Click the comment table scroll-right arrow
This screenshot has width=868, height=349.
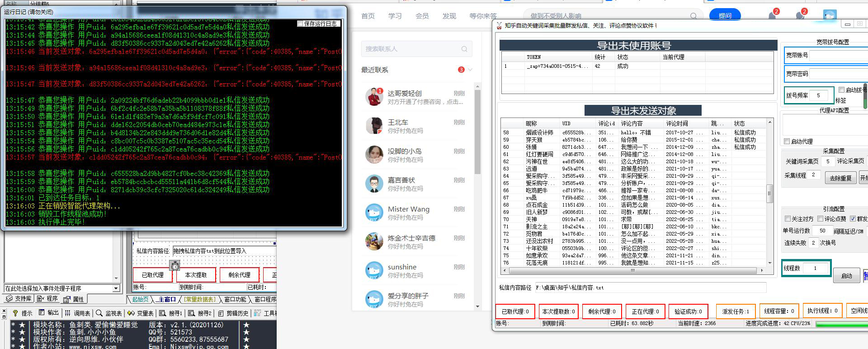762,270
